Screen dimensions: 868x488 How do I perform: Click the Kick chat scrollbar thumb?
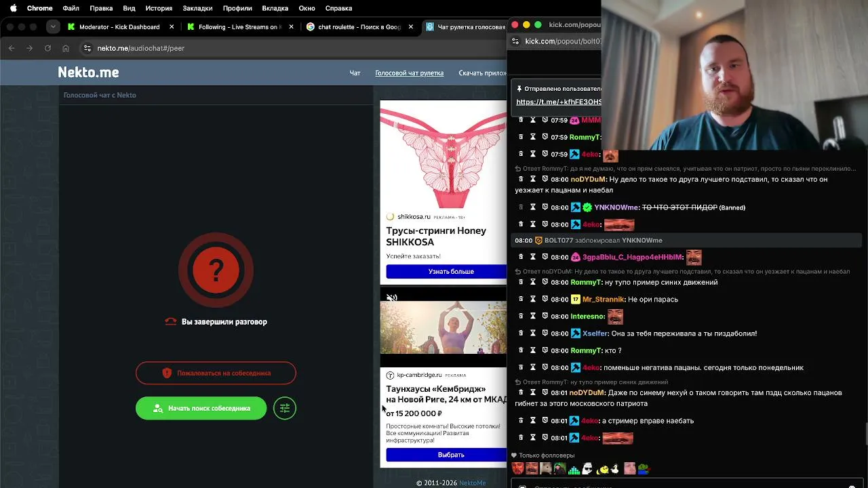tap(865, 433)
